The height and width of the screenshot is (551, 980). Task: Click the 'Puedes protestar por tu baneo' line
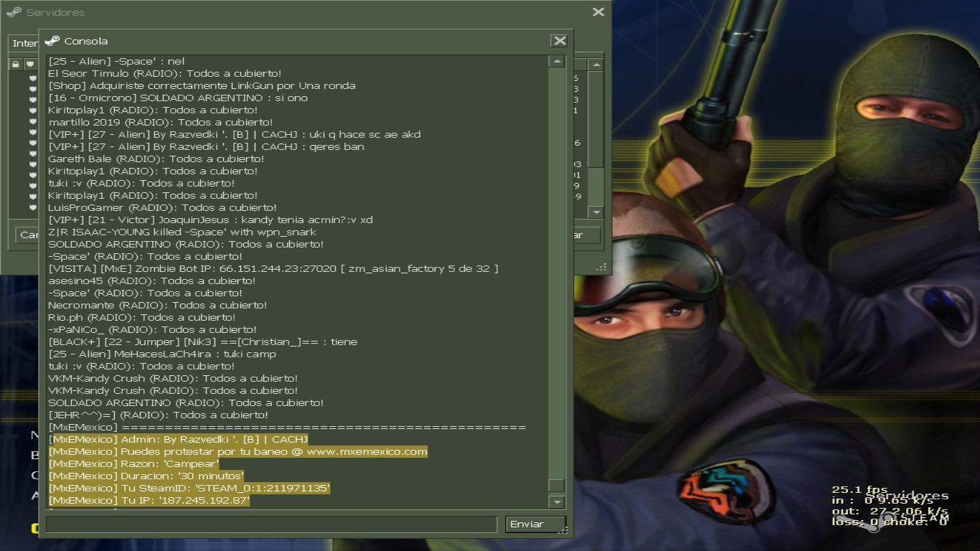[x=238, y=451]
